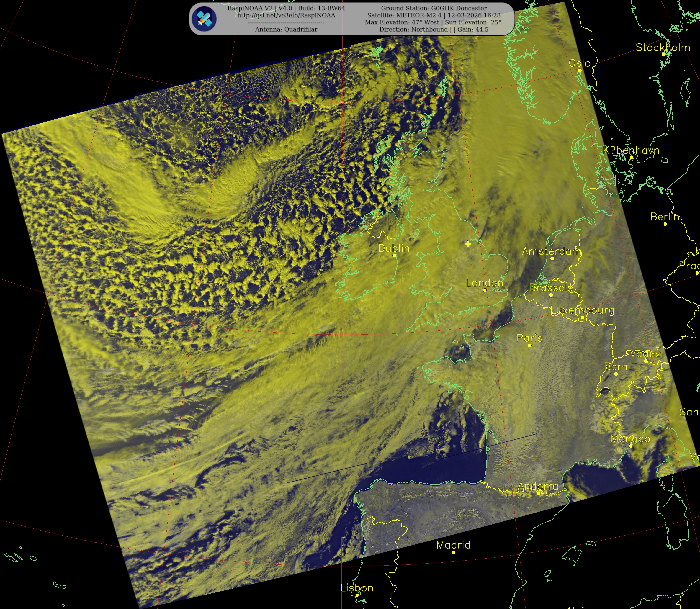Click the Antenna Quadrifilar header text
Screen dimensions: 700x609
[x=286, y=30]
